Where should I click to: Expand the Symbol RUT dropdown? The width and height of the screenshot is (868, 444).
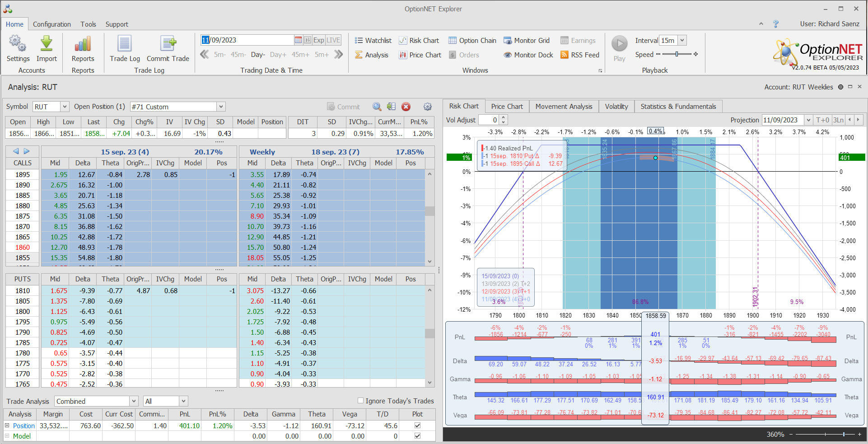coord(65,107)
